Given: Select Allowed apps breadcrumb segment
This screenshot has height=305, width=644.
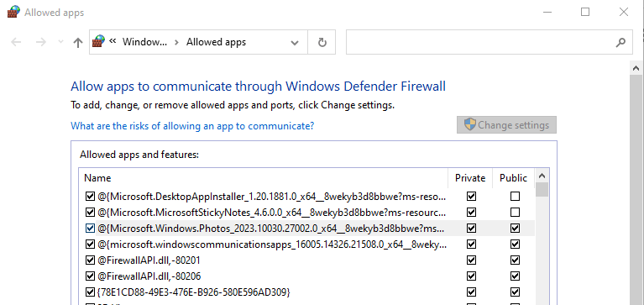Looking at the screenshot, I should [x=216, y=42].
